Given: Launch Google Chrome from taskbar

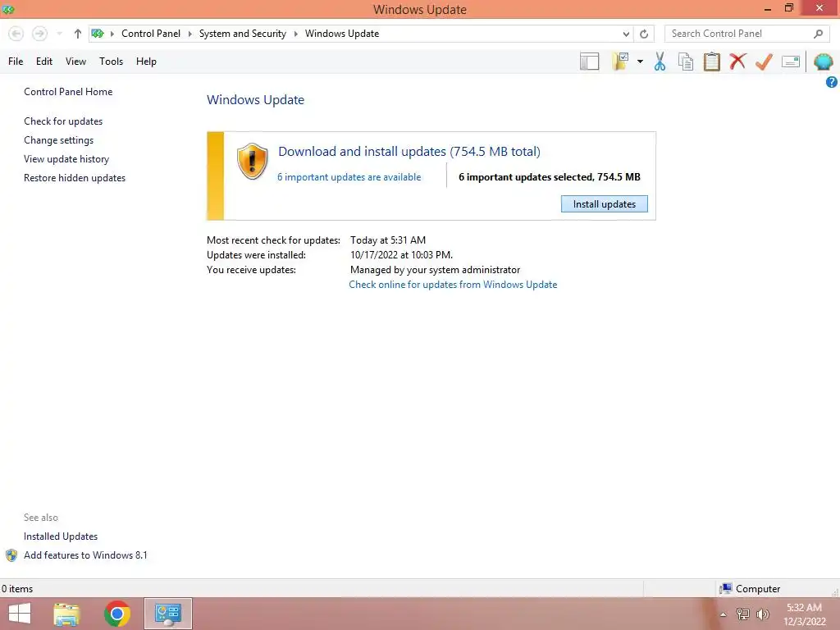Looking at the screenshot, I should (x=117, y=614).
